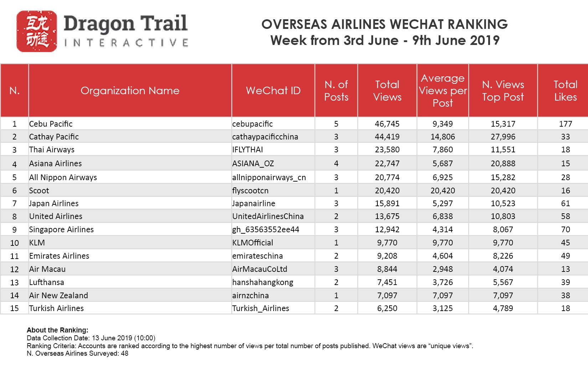Click the N. Views Top Post header
Image resolution: width=588 pixels, height=376 pixels.
[x=503, y=91]
